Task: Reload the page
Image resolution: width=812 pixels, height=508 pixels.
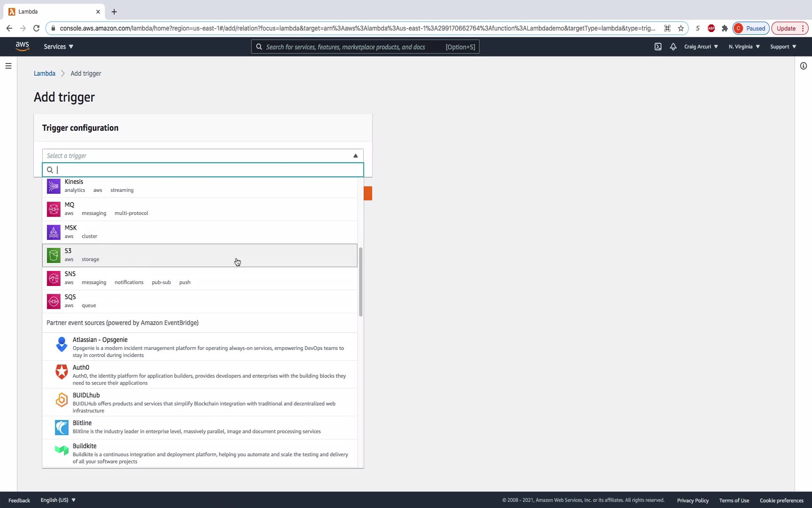Action: pos(36,28)
